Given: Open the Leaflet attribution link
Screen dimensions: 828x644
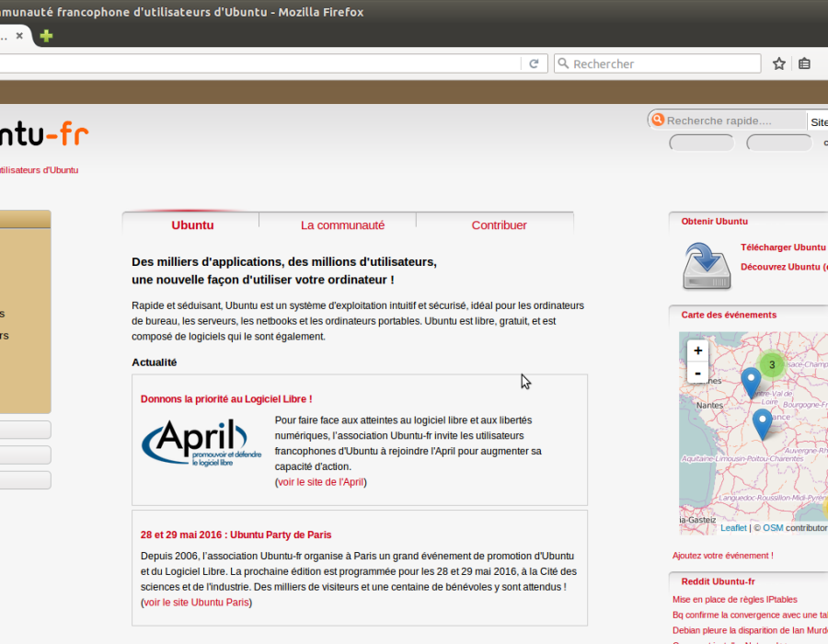Looking at the screenshot, I should [733, 528].
